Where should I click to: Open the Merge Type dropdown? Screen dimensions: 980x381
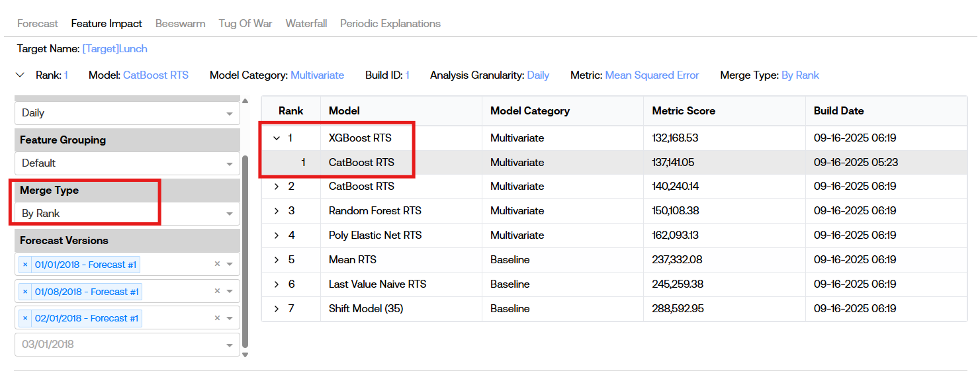[127, 214]
